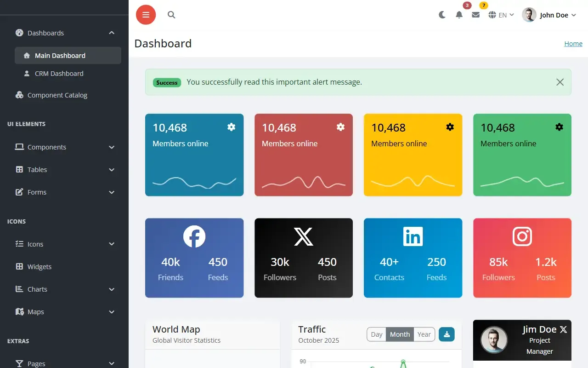This screenshot has width=588, height=368.
Task: Open Main Dashboard in sidebar
Action: 68,56
